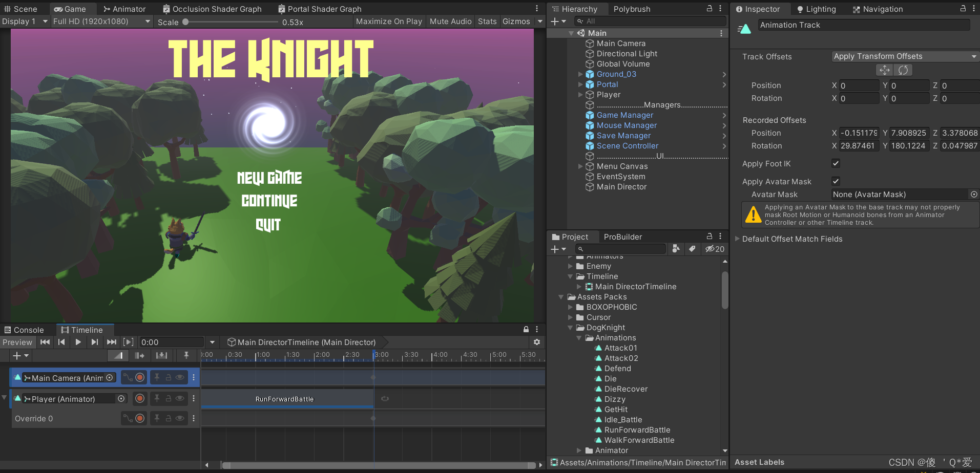Capture current rotation offset icon
Image resolution: width=980 pixels, height=473 pixels.
pyautogui.click(x=903, y=70)
